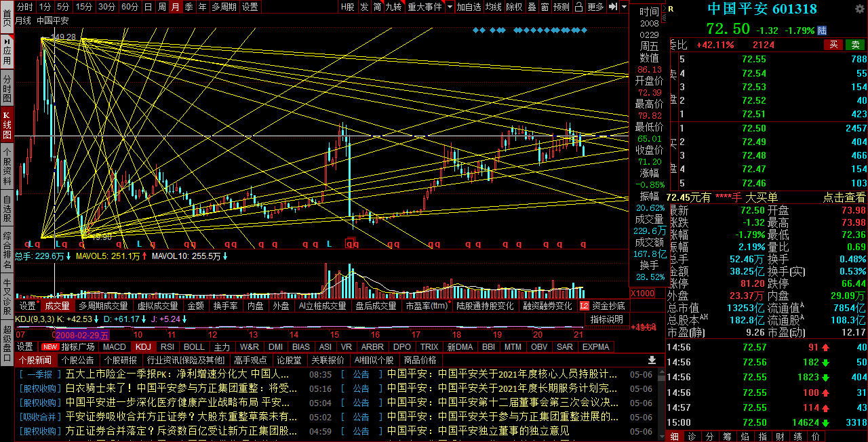Open the 自选股 watchlist sidebar tab

click(x=7, y=209)
